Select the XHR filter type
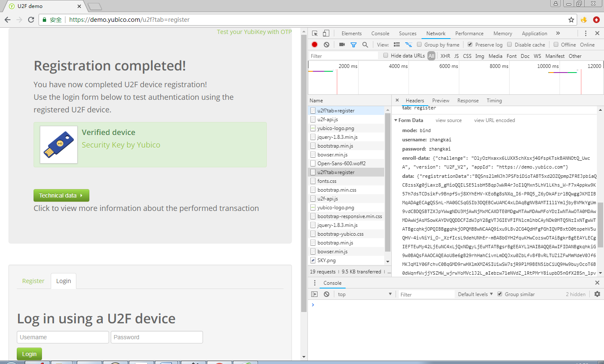The width and height of the screenshot is (604, 364). pos(445,56)
